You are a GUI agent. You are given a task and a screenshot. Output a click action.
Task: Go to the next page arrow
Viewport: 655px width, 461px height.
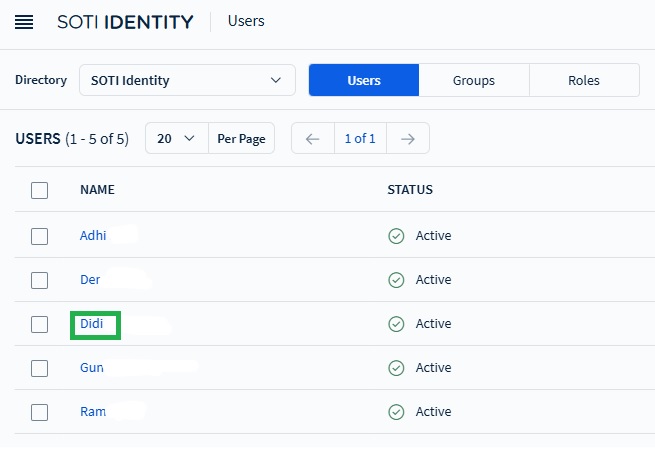[x=407, y=139]
